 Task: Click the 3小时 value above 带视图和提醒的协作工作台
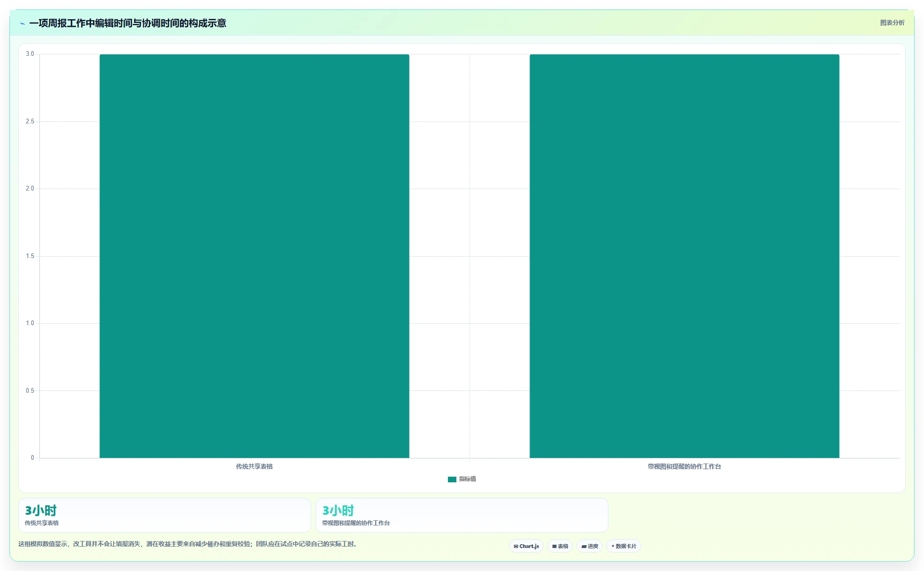338,510
